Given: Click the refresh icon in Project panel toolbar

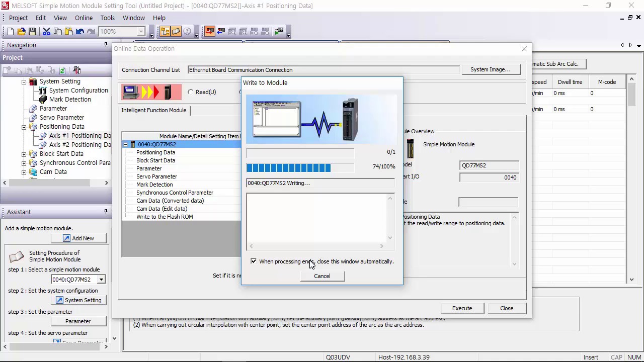Looking at the screenshot, I should (62, 70).
